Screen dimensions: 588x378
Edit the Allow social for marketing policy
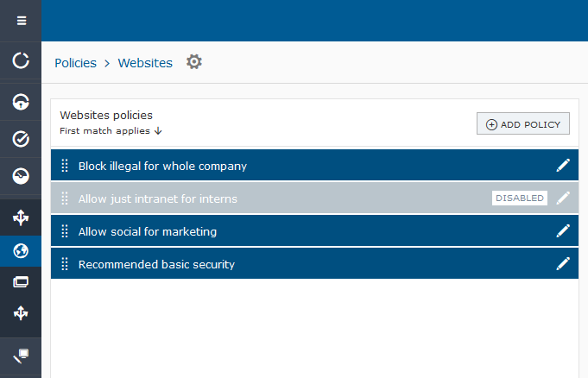563,230
